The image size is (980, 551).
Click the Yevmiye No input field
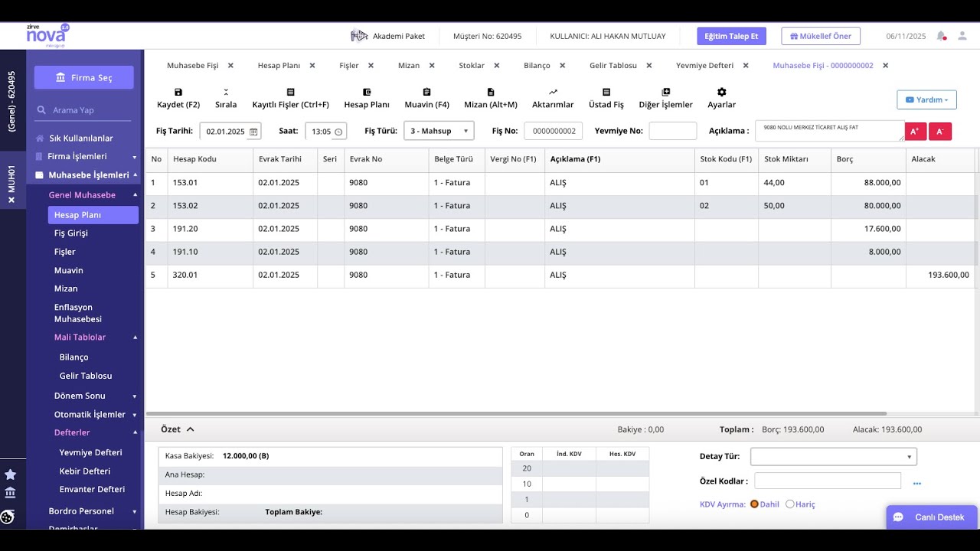(672, 131)
